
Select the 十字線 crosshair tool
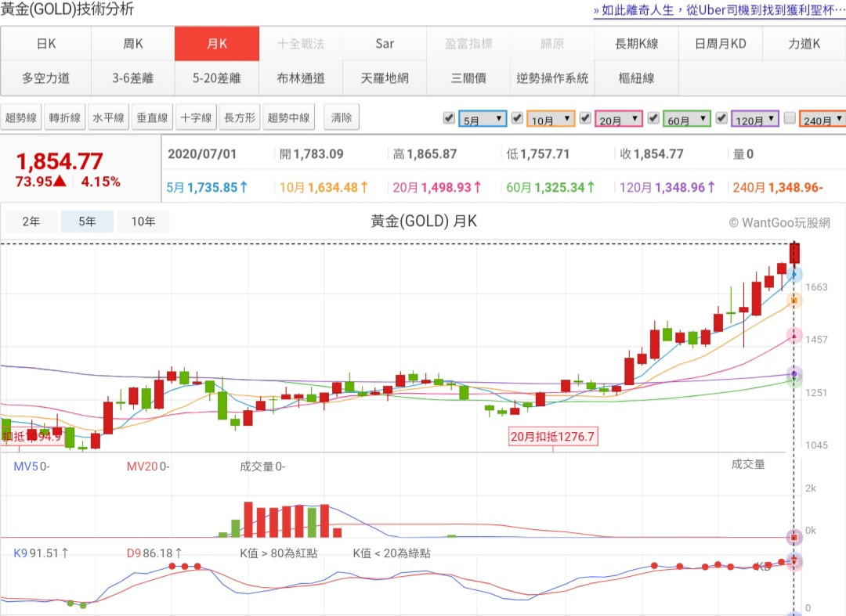pos(197,118)
